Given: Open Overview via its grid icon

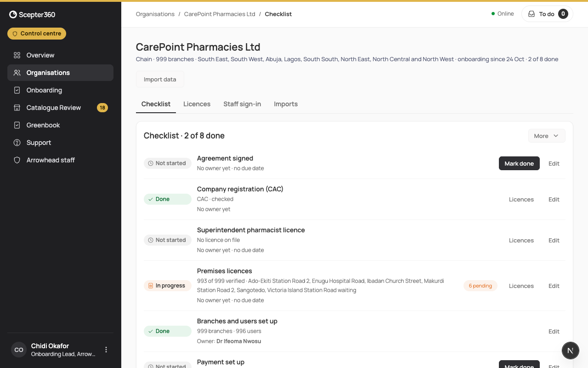Looking at the screenshot, I should click(17, 55).
